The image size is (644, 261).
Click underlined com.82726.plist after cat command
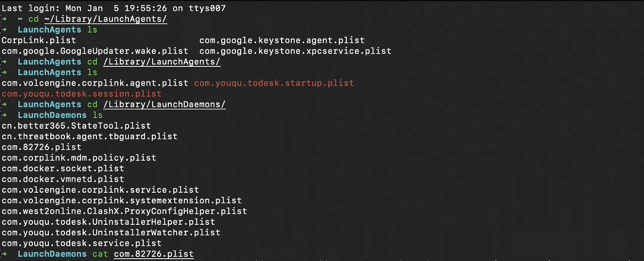154,254
